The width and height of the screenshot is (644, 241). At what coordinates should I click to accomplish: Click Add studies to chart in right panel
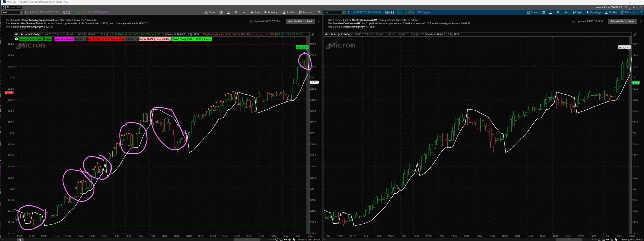(622, 21)
